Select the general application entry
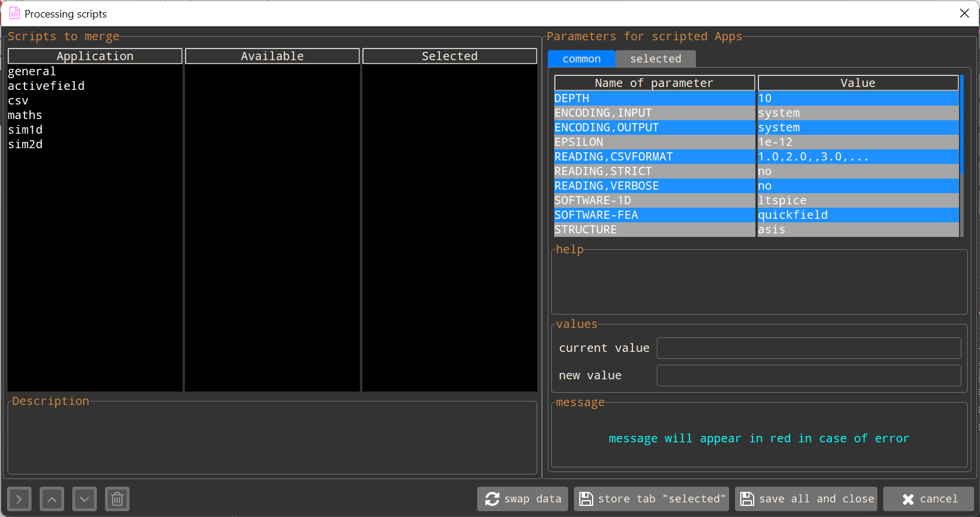Image resolution: width=980 pixels, height=517 pixels. (x=32, y=72)
